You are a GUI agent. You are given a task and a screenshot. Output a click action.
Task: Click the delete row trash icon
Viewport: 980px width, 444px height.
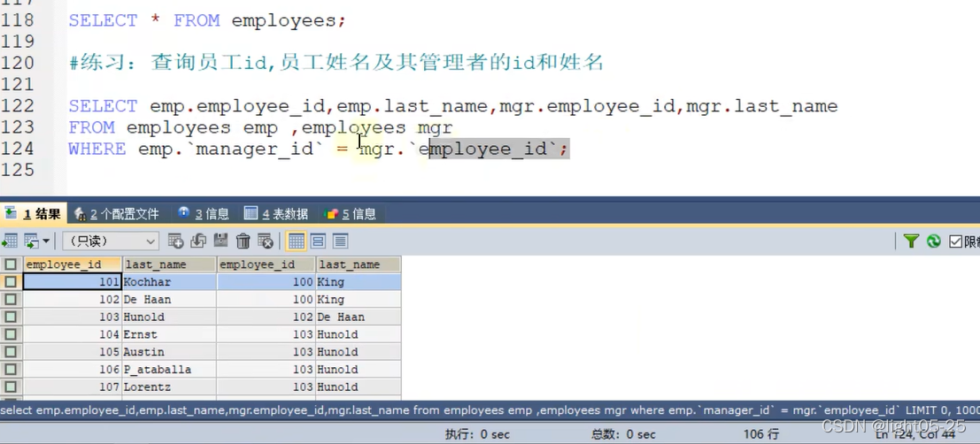coord(243,241)
